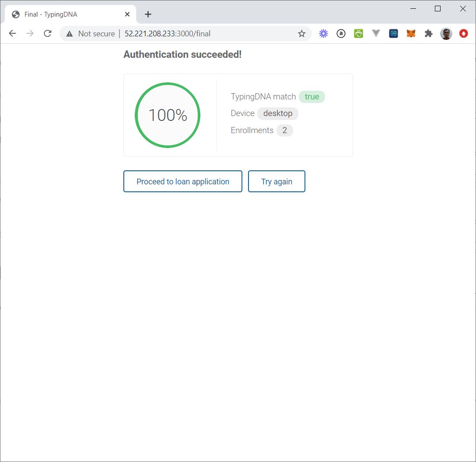Click the 100% score circle
Viewport: 476px width, 462px height.
(x=168, y=115)
